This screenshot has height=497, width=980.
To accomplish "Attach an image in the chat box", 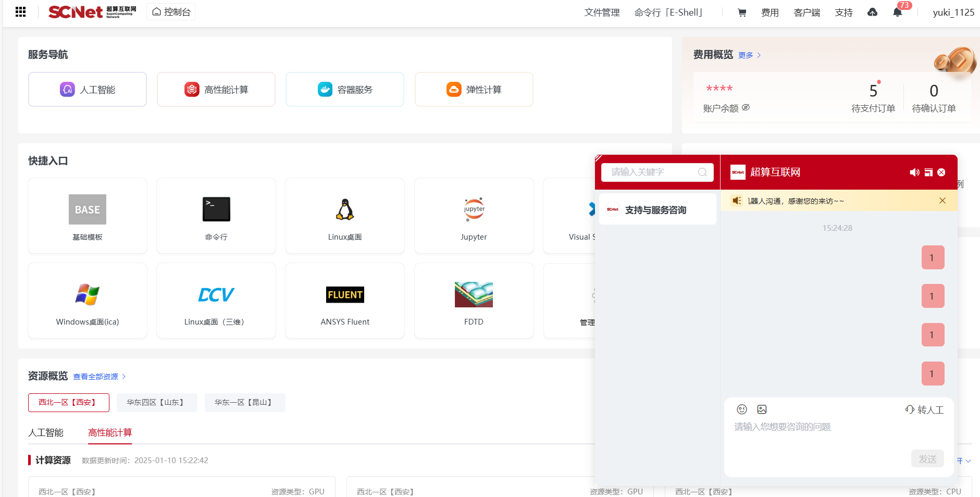I will (762, 409).
